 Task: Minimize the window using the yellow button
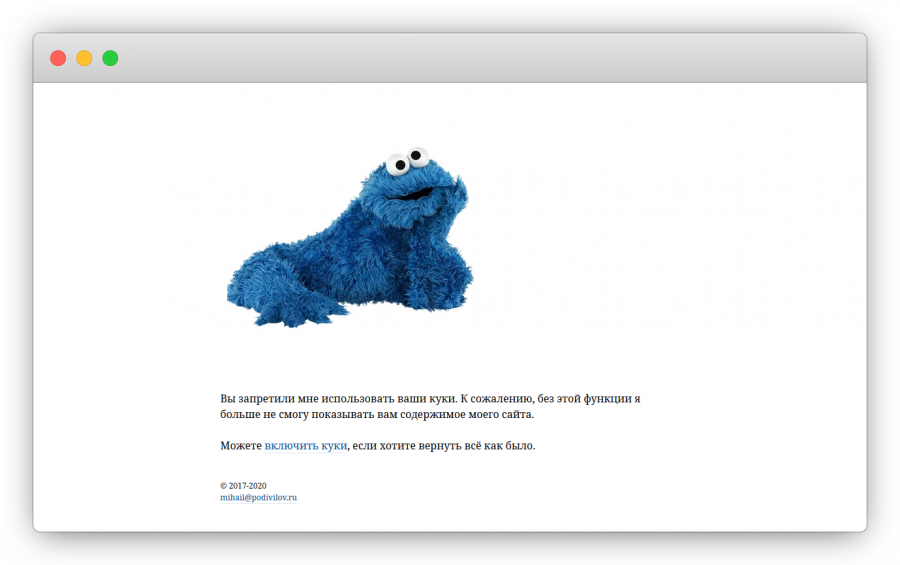pyautogui.click(x=84, y=58)
